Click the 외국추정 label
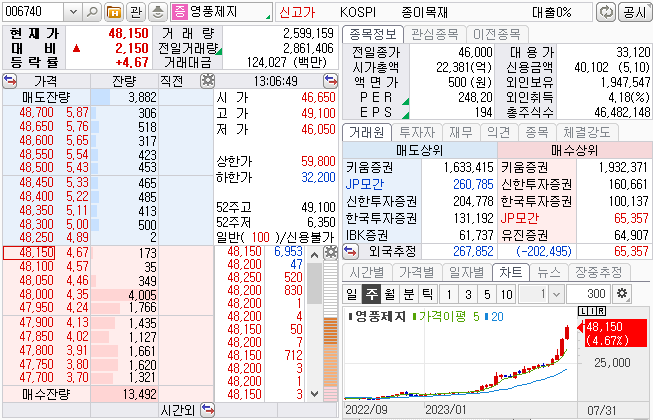 [x=392, y=251]
